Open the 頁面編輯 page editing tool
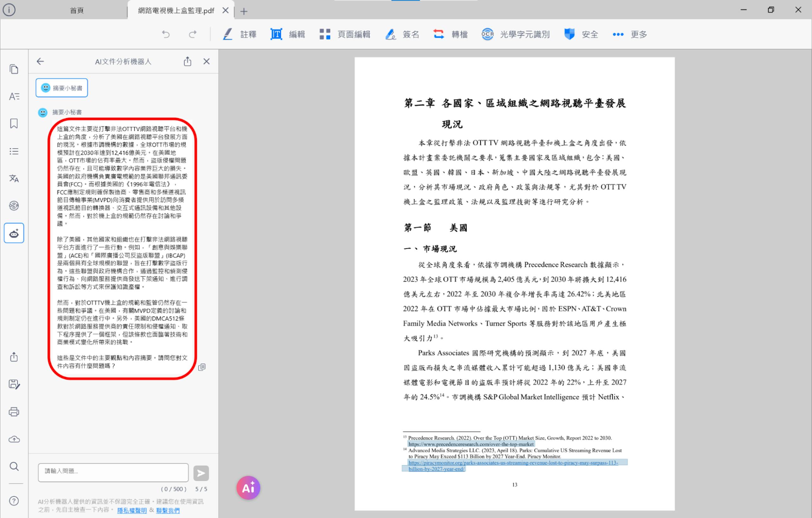Viewport: 812px width, 518px height. point(345,34)
